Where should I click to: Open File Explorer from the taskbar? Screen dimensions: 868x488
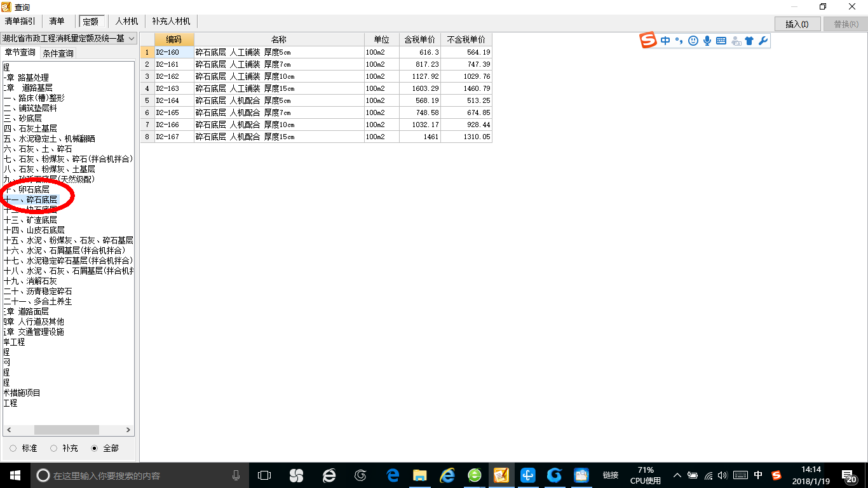click(419, 475)
